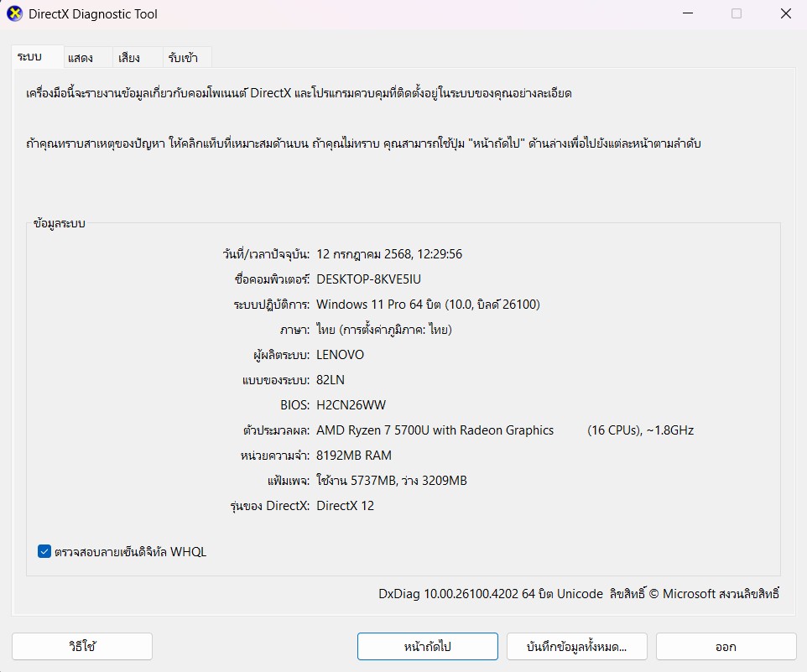Minimize the DirectX Diagnostic Tool window

point(688,14)
